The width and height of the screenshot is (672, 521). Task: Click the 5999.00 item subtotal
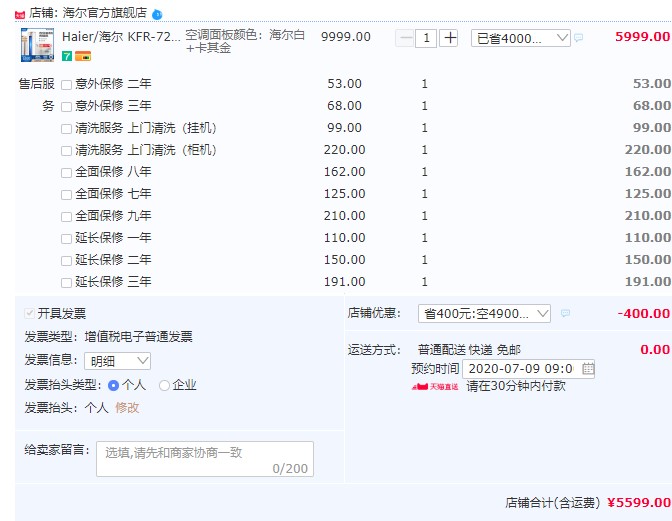pos(642,37)
